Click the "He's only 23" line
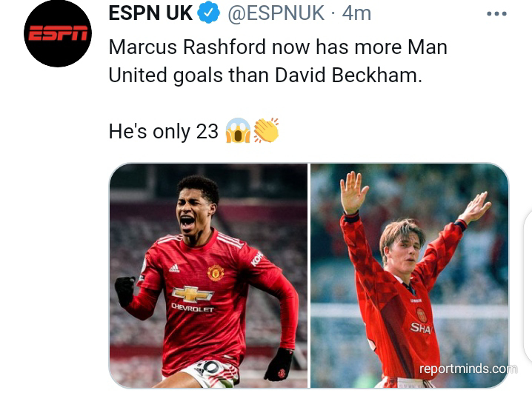The image size is (532, 393). (163, 132)
